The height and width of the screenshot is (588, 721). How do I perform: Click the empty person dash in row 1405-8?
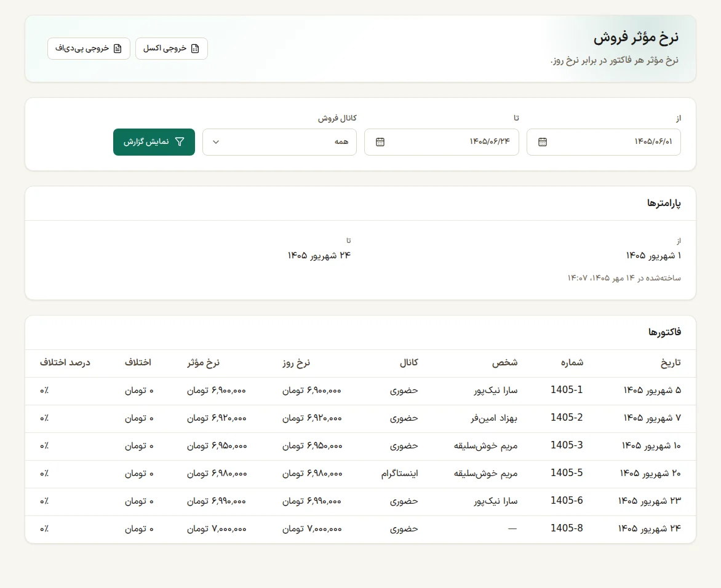[512, 528]
